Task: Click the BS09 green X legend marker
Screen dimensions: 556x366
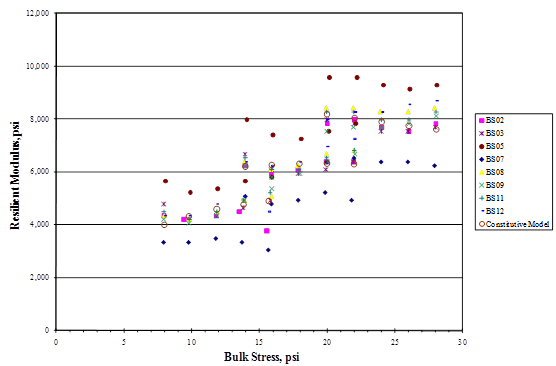Action: (x=482, y=185)
